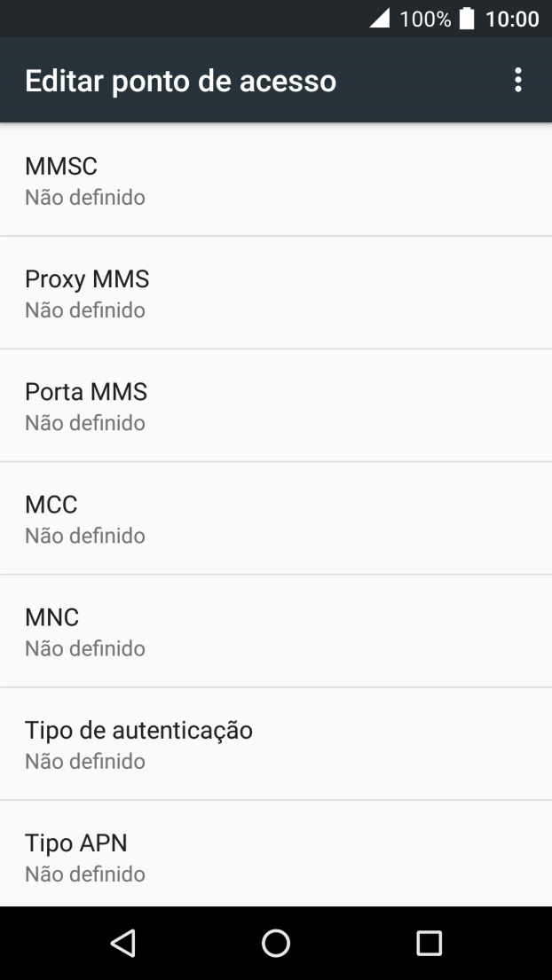Tap Não definido under MMSC
Viewport: 552px width, 980px height.
tap(84, 197)
